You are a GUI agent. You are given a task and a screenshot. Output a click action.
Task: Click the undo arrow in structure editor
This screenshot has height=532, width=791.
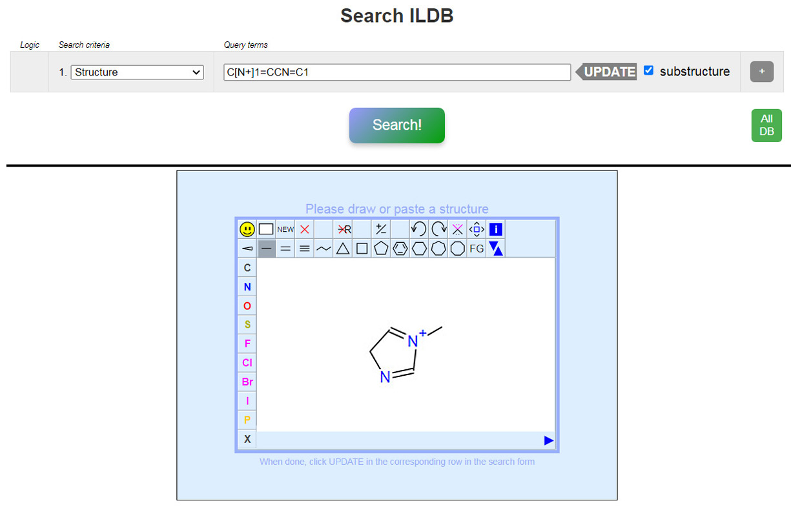[418, 229]
